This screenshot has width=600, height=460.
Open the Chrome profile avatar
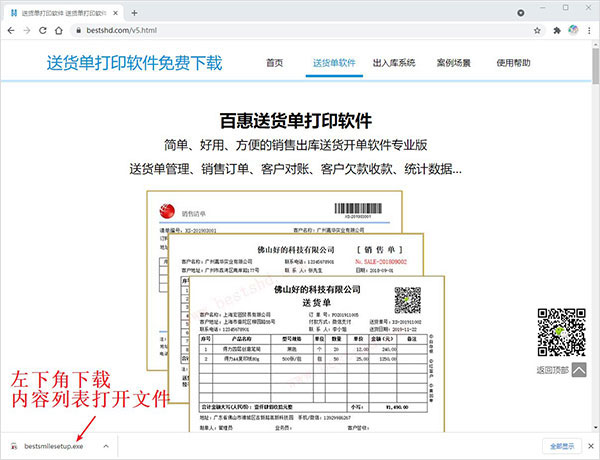coord(573,30)
